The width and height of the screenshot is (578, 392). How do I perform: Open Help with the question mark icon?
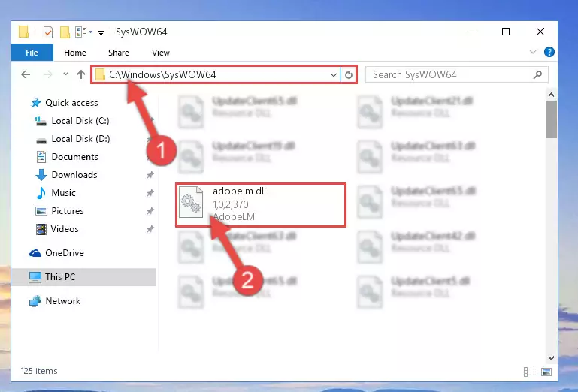(549, 52)
